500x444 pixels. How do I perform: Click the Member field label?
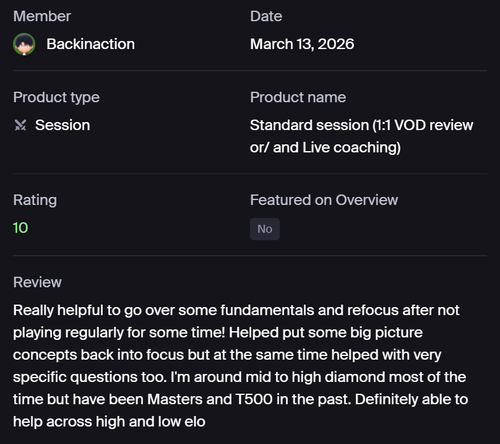click(x=42, y=16)
